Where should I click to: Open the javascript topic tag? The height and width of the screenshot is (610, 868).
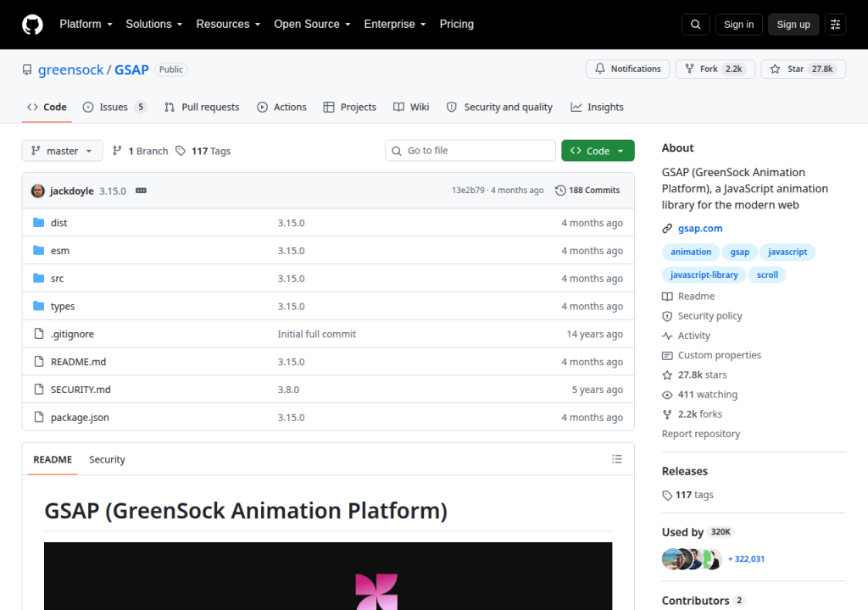click(x=787, y=252)
